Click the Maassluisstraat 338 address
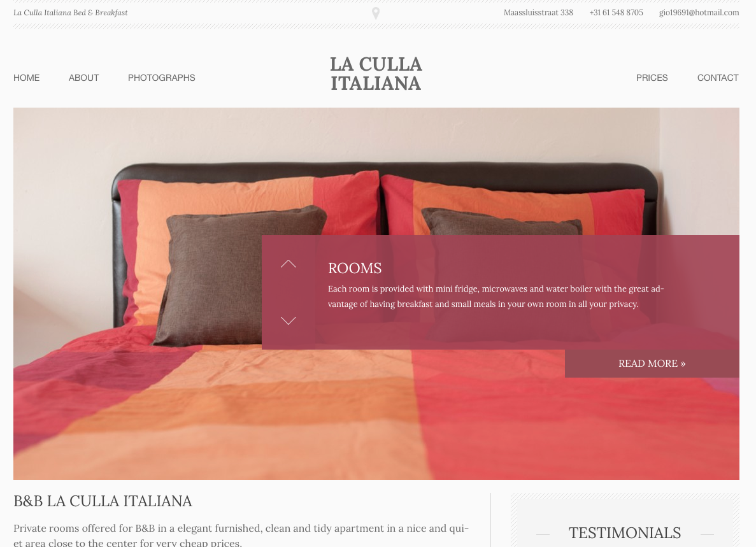Image resolution: width=756 pixels, height=547 pixels. [539, 13]
